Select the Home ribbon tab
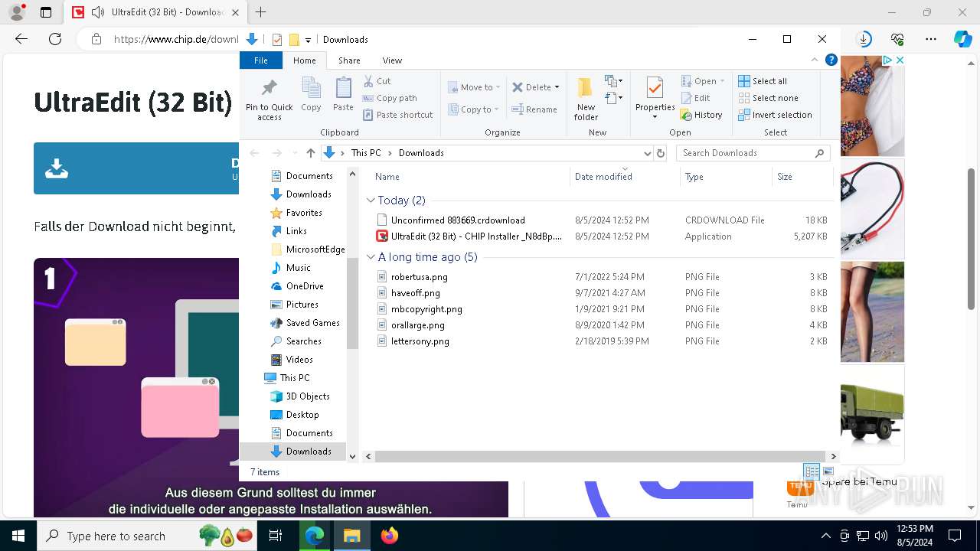Image resolution: width=980 pixels, height=551 pixels. (x=304, y=60)
